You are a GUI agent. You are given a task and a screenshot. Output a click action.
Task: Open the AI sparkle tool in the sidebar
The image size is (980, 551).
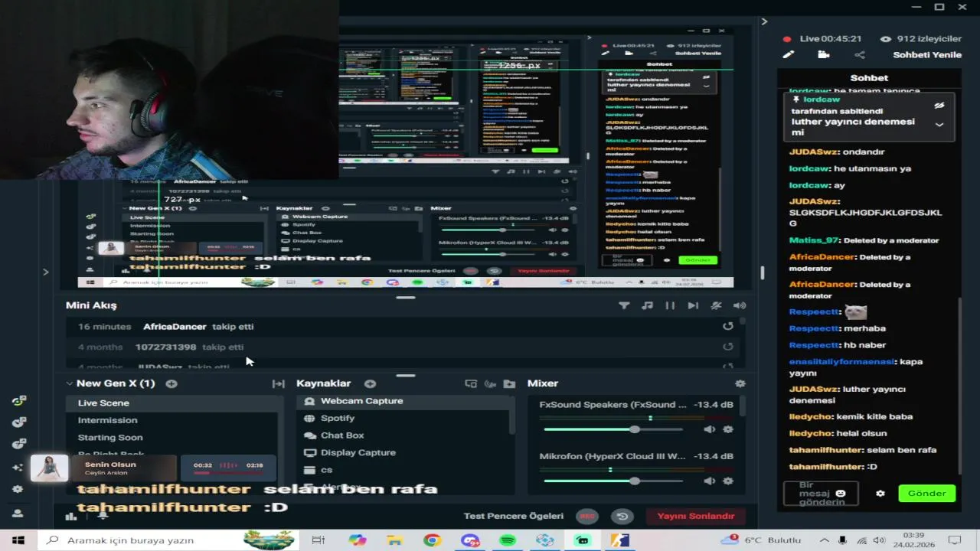[x=18, y=467]
